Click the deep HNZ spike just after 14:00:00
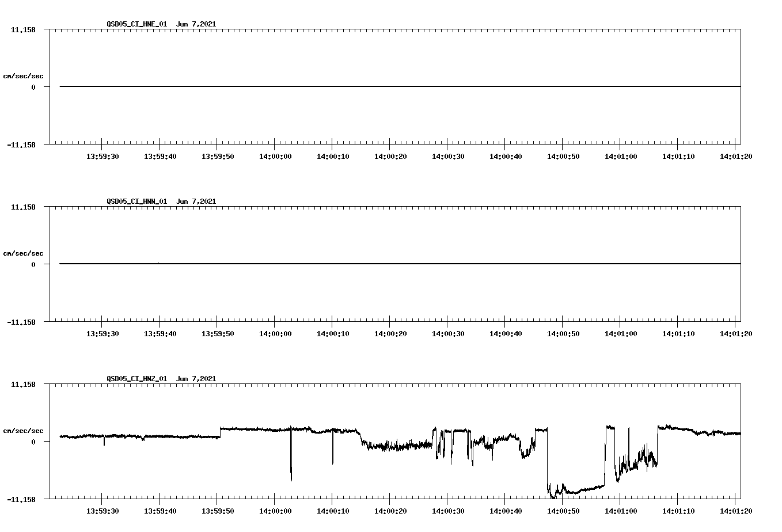Viewport: 782px width, 532px height. point(291,455)
